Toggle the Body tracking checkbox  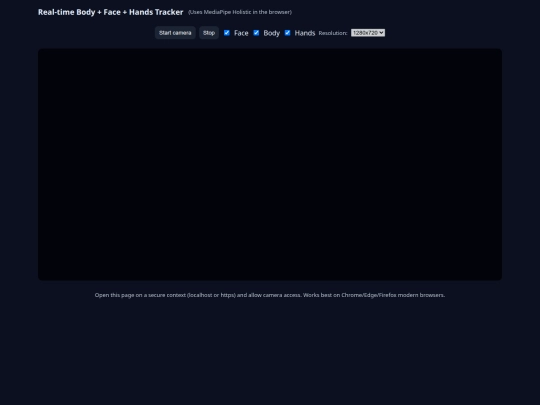pos(256,33)
